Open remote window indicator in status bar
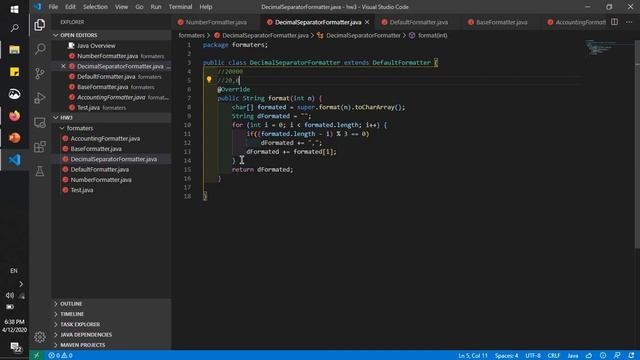The height and width of the screenshot is (360, 640). click(x=36, y=356)
